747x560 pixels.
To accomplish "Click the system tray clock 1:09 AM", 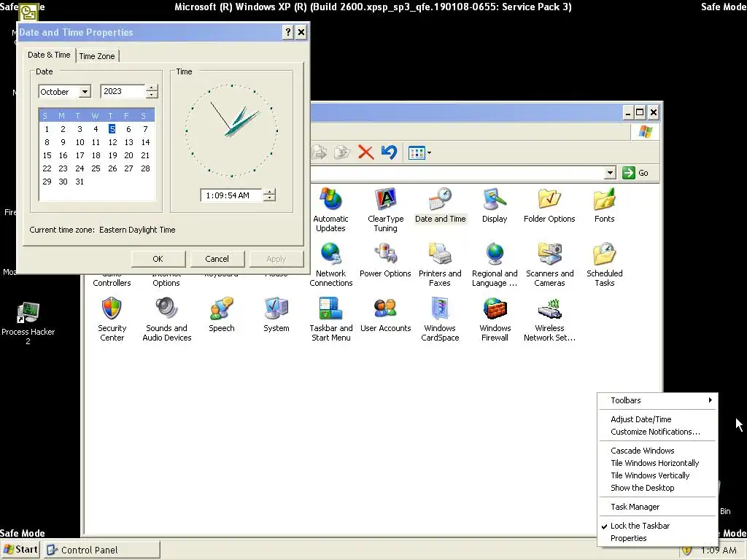I will coord(719,550).
